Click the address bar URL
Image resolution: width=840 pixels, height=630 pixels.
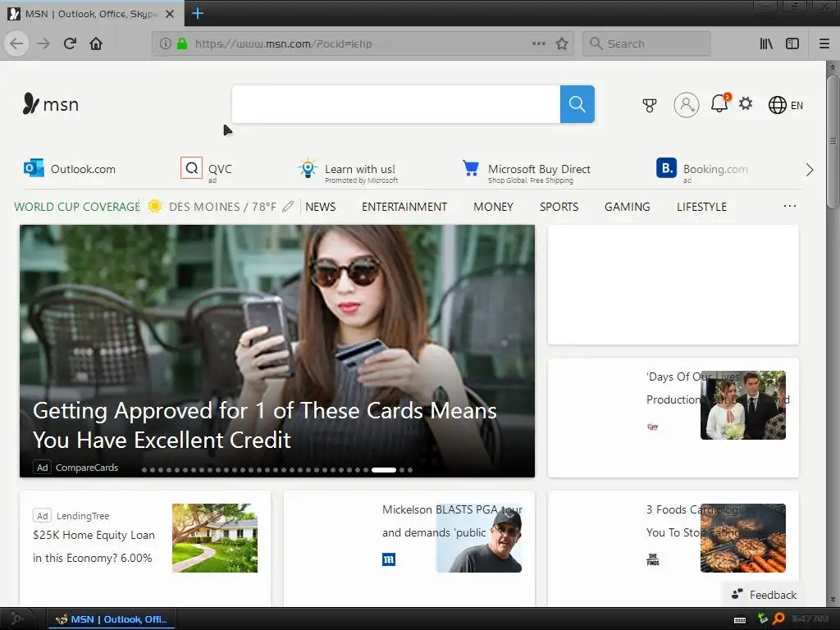coord(283,44)
